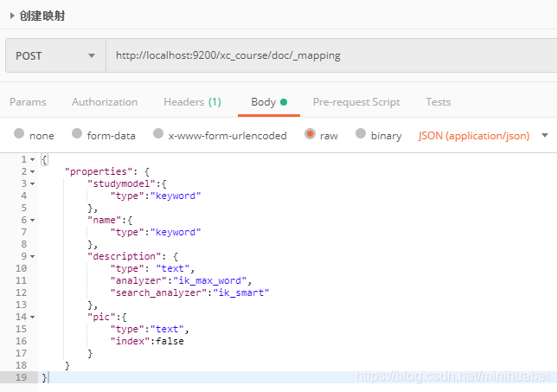Click line number 19 in gutter
The image size is (557, 392).
(21, 377)
